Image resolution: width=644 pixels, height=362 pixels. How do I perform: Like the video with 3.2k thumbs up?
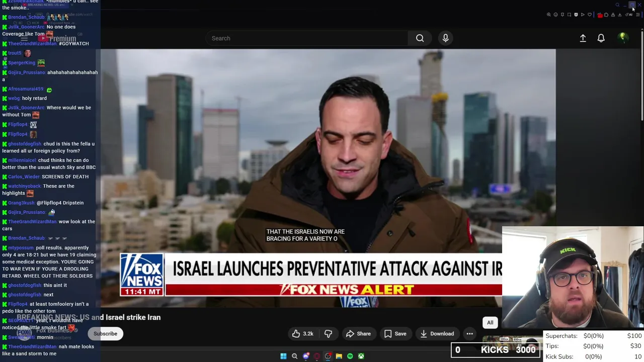pos(302,333)
